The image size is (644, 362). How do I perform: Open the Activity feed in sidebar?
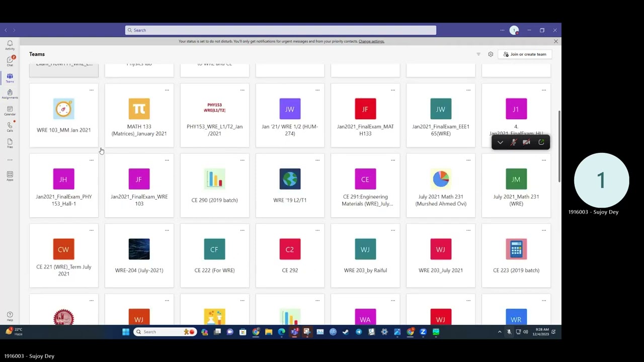click(10, 45)
